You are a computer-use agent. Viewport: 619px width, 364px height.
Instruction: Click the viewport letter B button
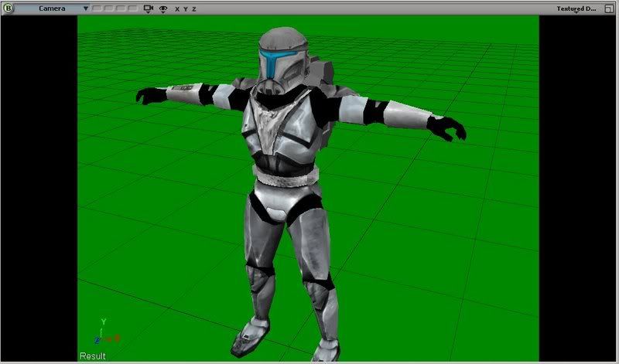[x=8, y=9]
